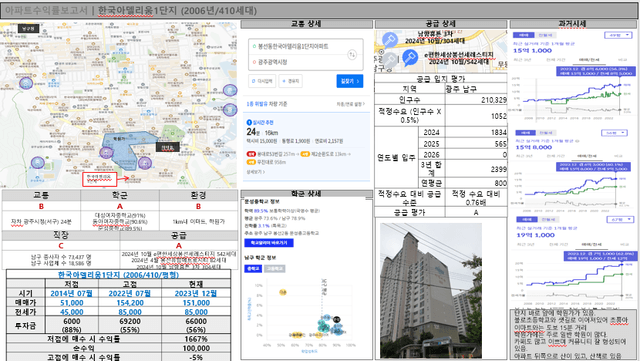
Task: Switch the first price chart to 전월세
Action: (545, 36)
